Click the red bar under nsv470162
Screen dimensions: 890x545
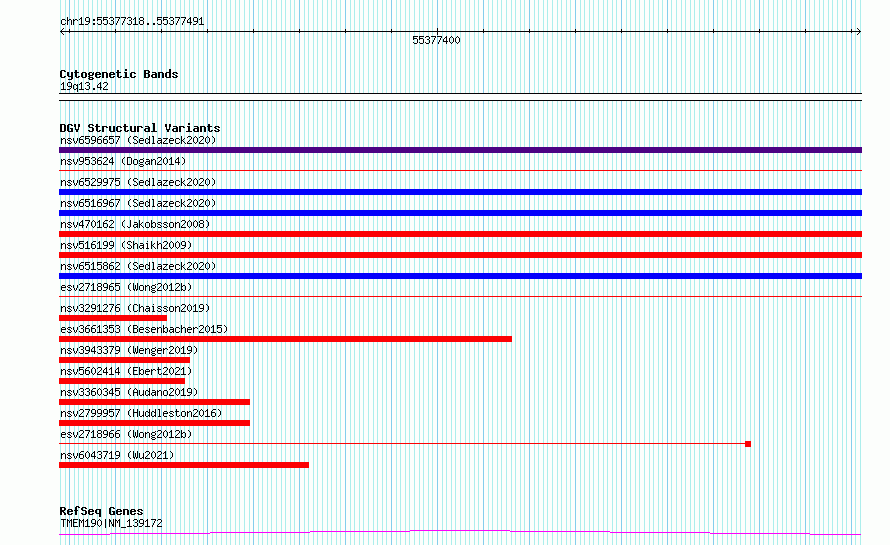pos(460,234)
